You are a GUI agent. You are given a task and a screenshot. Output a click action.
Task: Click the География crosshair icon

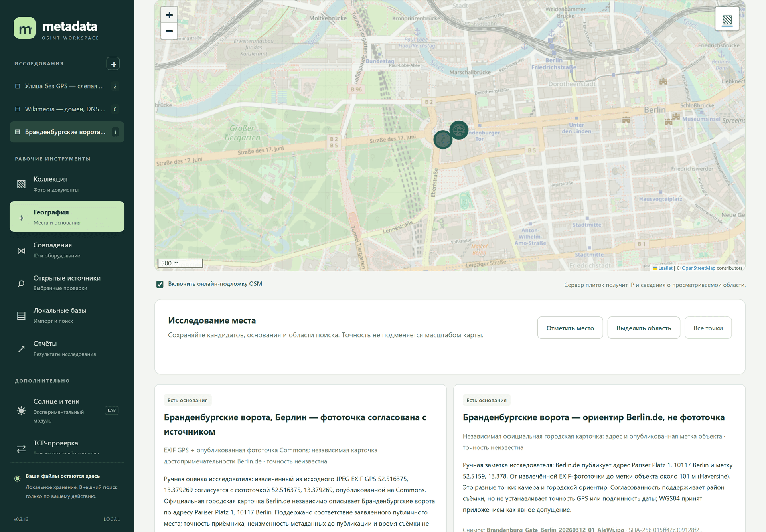[21, 218]
